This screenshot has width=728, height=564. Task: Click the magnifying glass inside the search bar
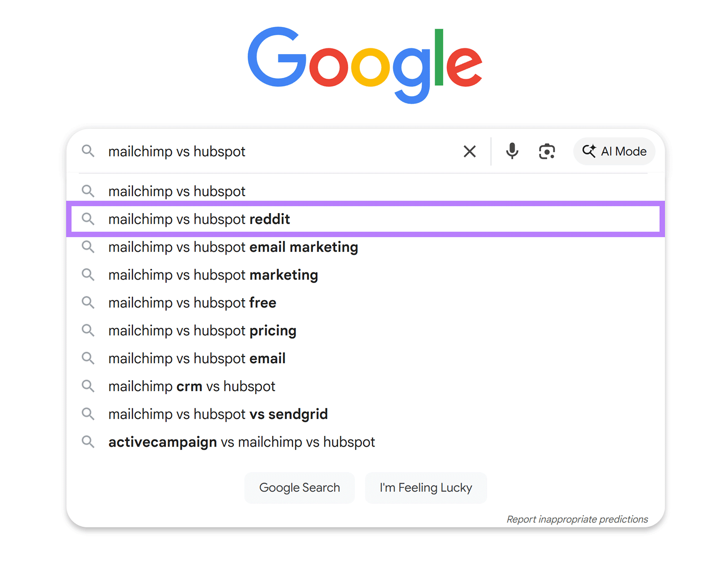click(x=88, y=151)
